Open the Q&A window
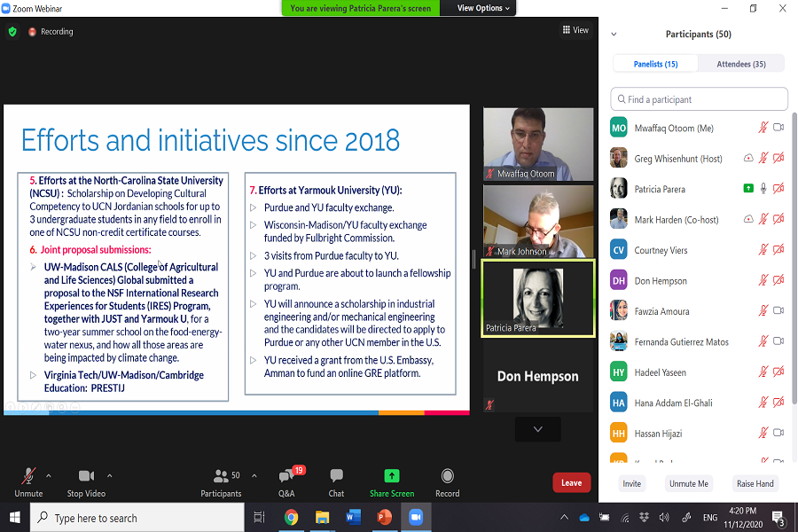Screen dimensions: 798x532 coord(286,482)
